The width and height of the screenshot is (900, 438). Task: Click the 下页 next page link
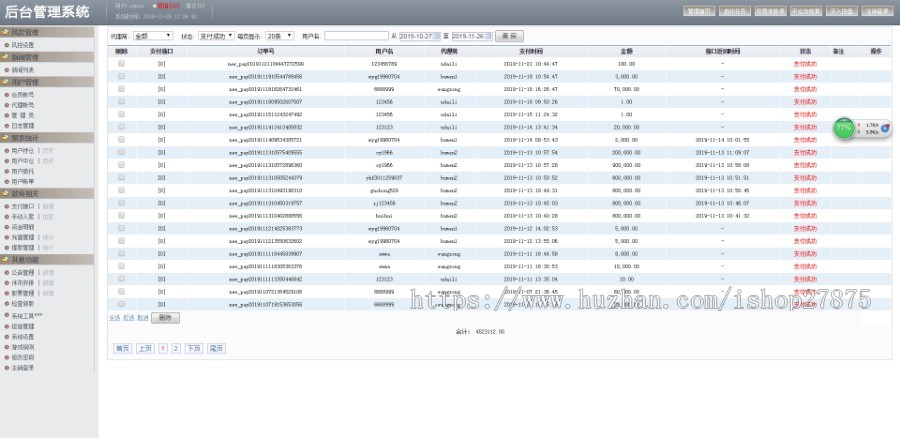(x=193, y=348)
